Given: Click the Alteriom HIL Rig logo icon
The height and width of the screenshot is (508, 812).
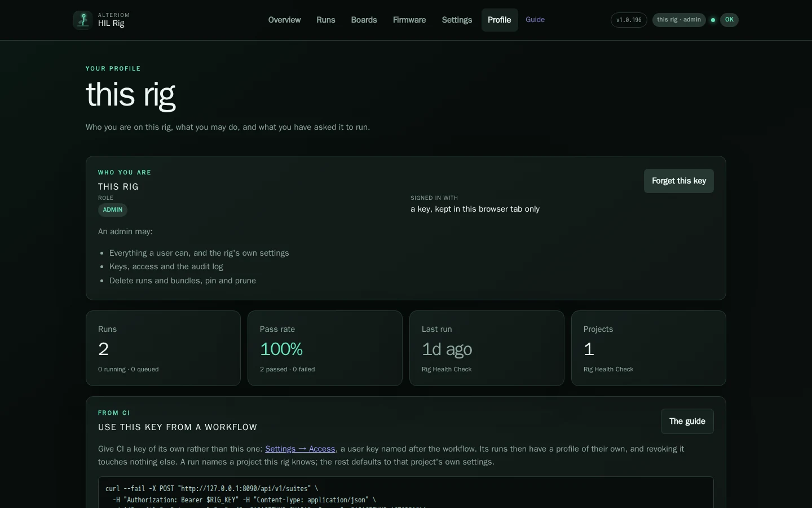Looking at the screenshot, I should tap(83, 20).
